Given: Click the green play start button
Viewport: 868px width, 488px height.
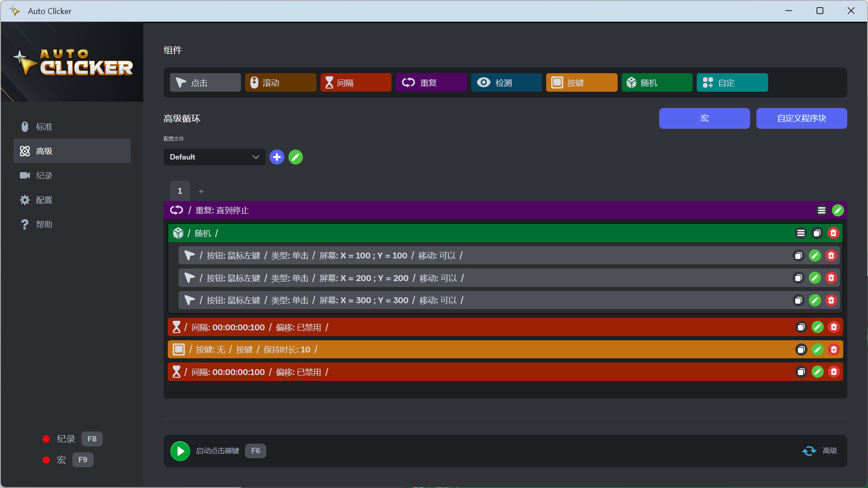Looking at the screenshot, I should point(180,451).
